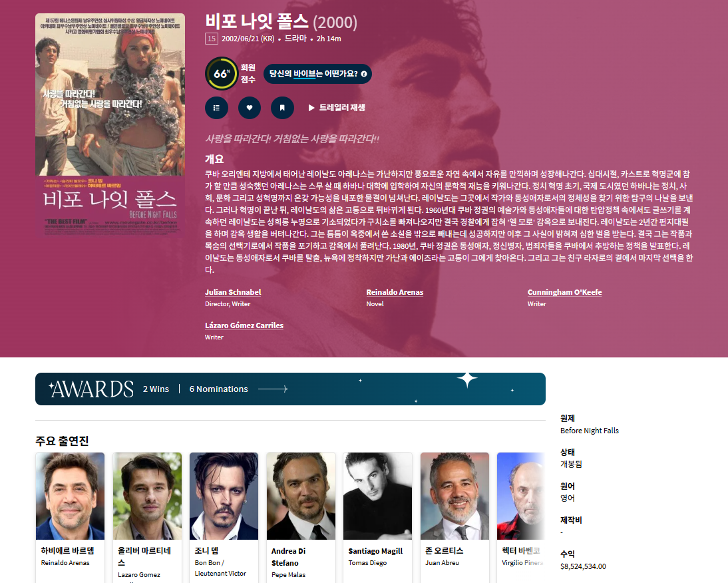Open the 66% member score circle

click(222, 73)
